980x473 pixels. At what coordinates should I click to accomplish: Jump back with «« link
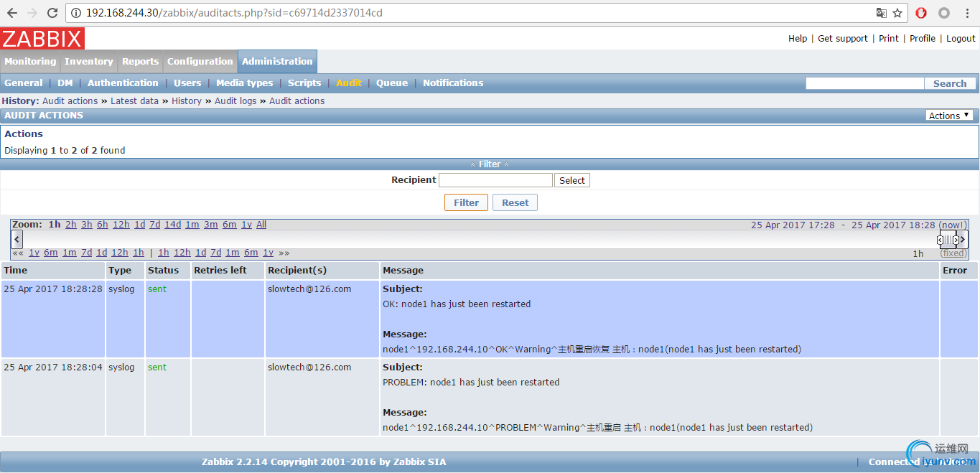coord(18,253)
